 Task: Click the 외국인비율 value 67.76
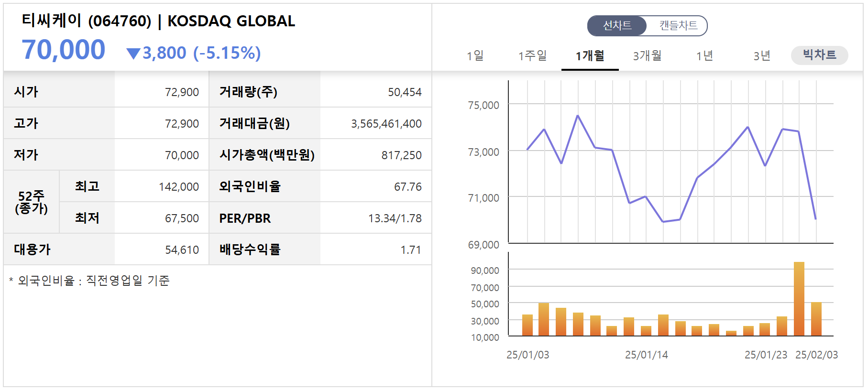click(408, 187)
